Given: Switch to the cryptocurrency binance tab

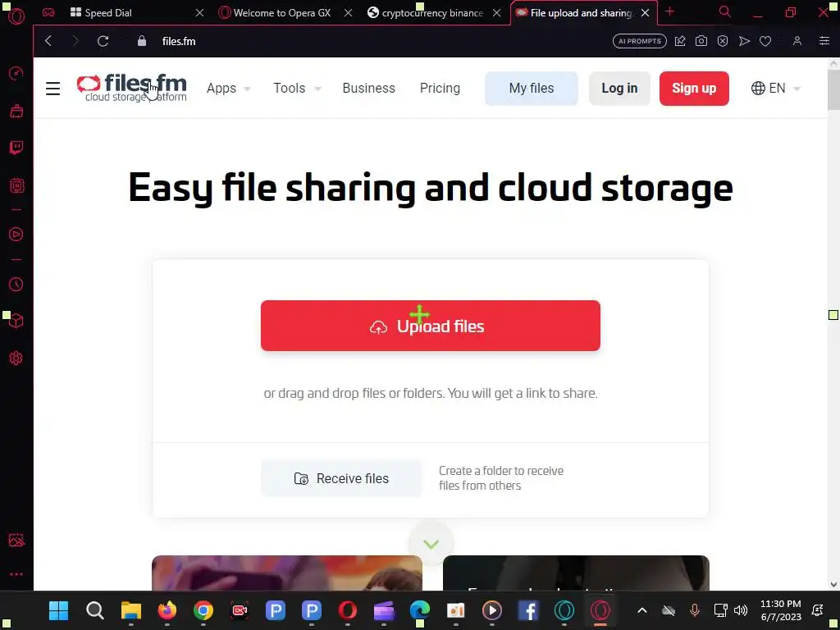Looking at the screenshot, I should [432, 13].
